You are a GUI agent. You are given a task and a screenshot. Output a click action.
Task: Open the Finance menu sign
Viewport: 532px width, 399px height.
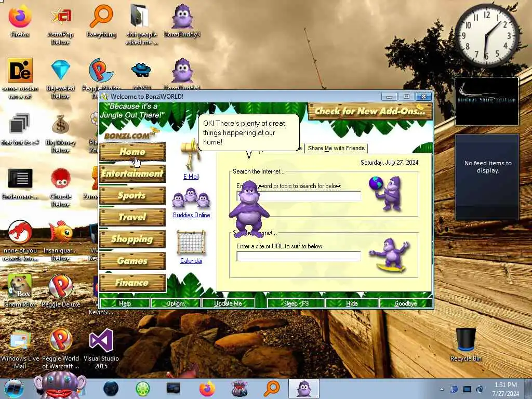tap(132, 283)
